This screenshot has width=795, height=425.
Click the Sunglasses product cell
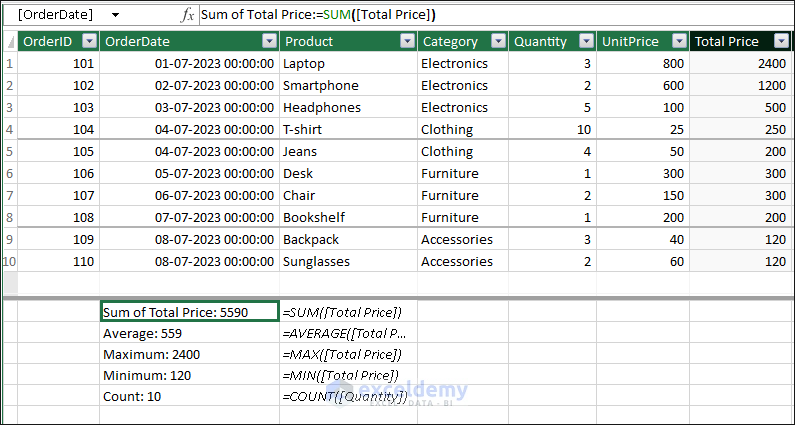tap(348, 261)
